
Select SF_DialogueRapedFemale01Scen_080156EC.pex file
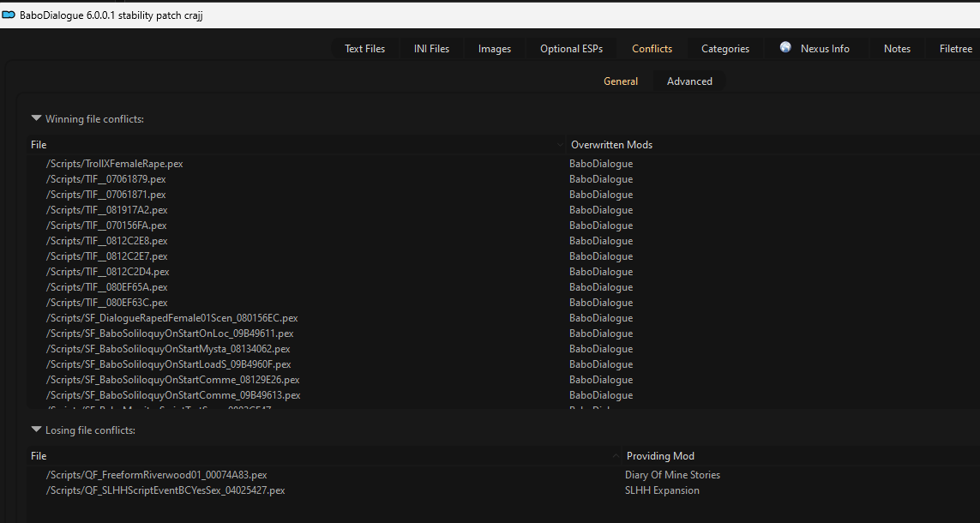click(171, 318)
